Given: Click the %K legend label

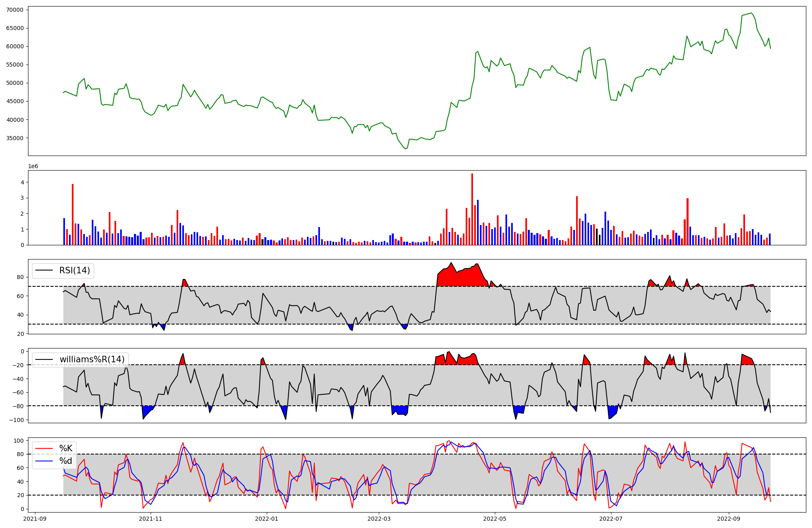Looking at the screenshot, I should click(66, 448).
